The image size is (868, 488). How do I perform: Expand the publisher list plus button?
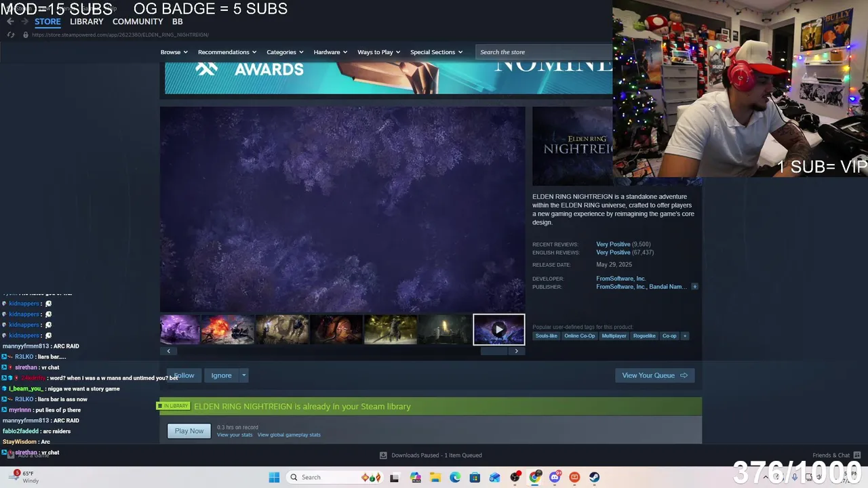(694, 287)
